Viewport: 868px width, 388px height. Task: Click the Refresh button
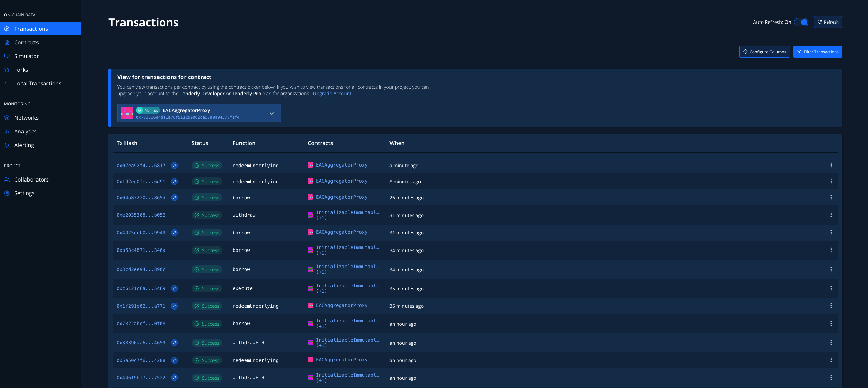tap(828, 22)
